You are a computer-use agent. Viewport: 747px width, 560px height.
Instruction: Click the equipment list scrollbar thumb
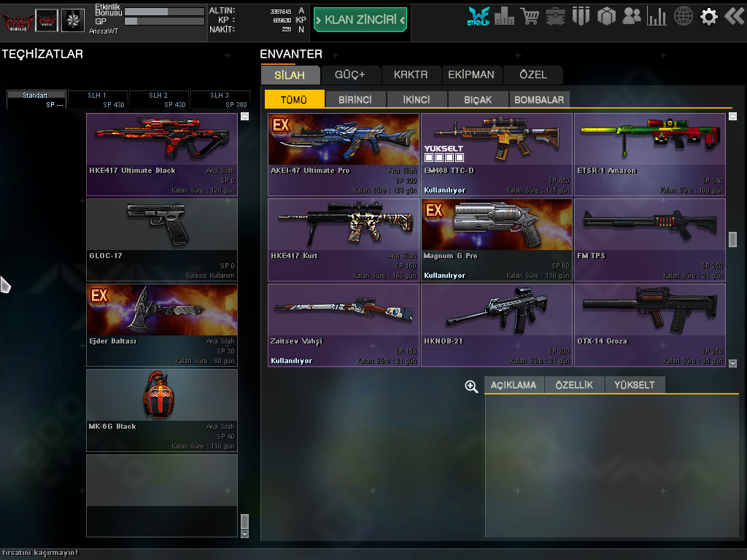245,521
